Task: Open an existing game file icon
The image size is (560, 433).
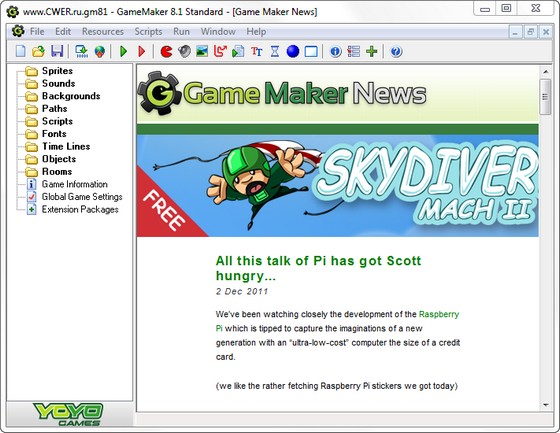Action: coord(39,51)
